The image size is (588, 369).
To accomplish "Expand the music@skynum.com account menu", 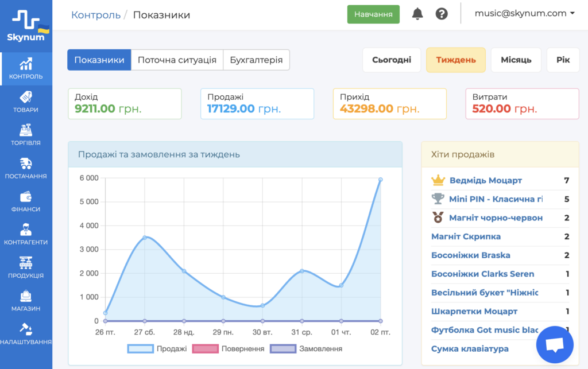I will pyautogui.click(x=524, y=14).
